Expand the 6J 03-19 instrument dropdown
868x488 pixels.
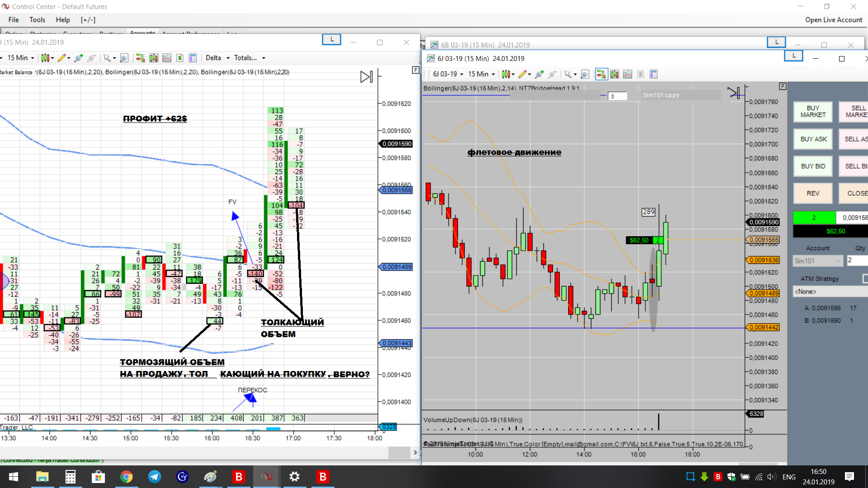(x=448, y=74)
